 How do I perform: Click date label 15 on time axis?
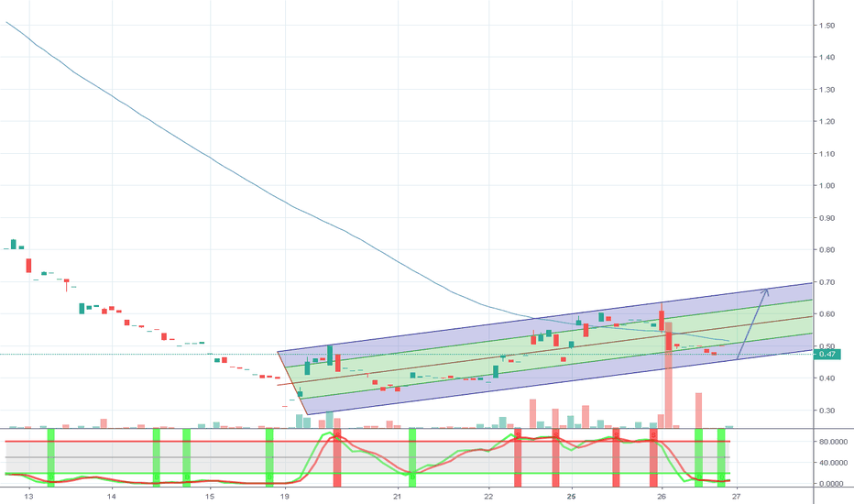210,497
